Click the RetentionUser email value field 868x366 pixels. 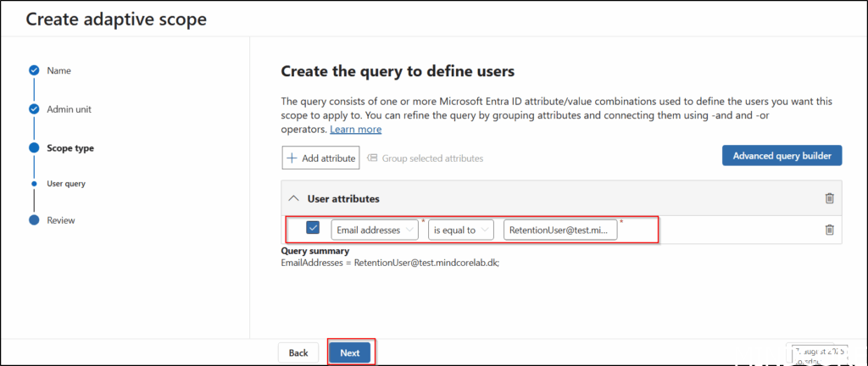tap(559, 229)
